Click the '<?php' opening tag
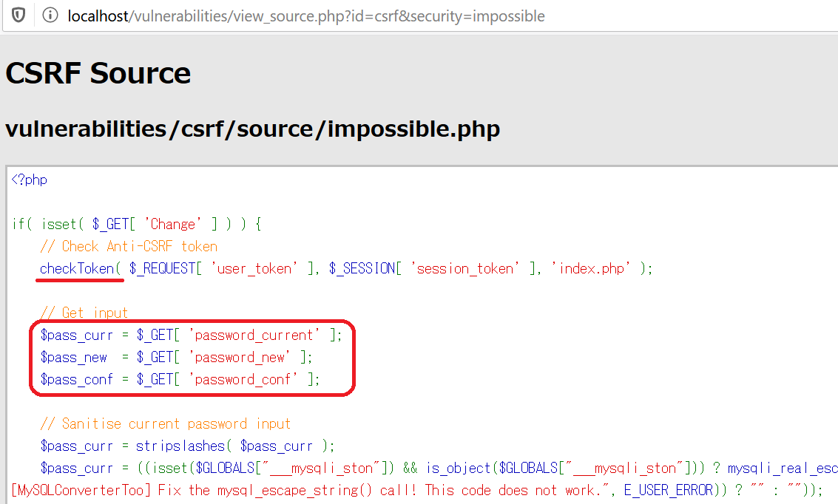 pos(29,180)
